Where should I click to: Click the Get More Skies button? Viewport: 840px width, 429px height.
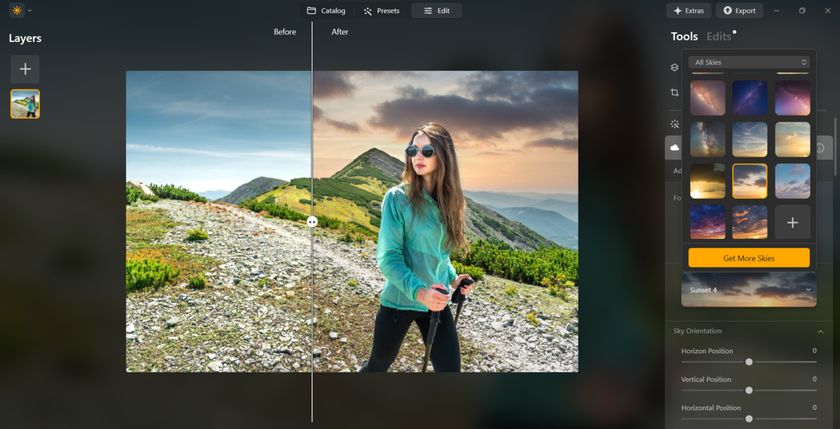(x=749, y=258)
